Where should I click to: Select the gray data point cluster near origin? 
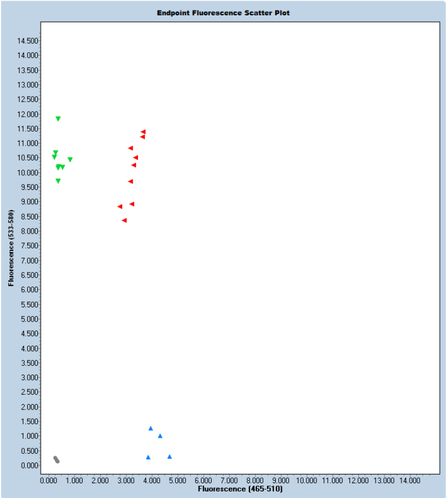pos(56,460)
